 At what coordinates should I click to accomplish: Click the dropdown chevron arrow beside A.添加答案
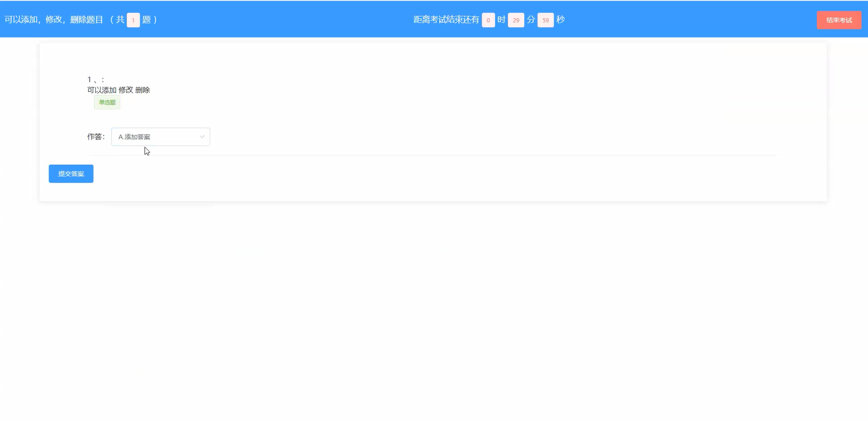pos(202,137)
